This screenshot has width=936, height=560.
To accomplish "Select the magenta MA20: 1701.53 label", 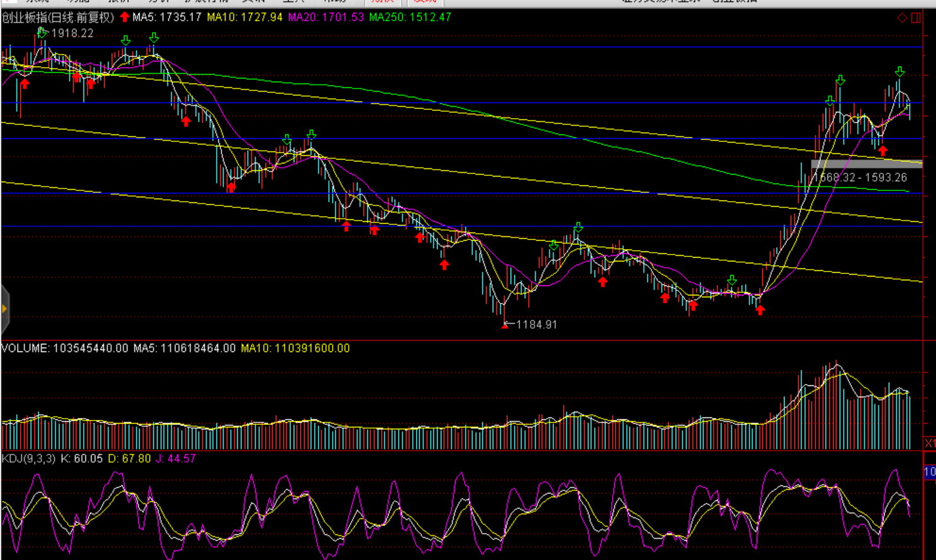I will coord(326,18).
